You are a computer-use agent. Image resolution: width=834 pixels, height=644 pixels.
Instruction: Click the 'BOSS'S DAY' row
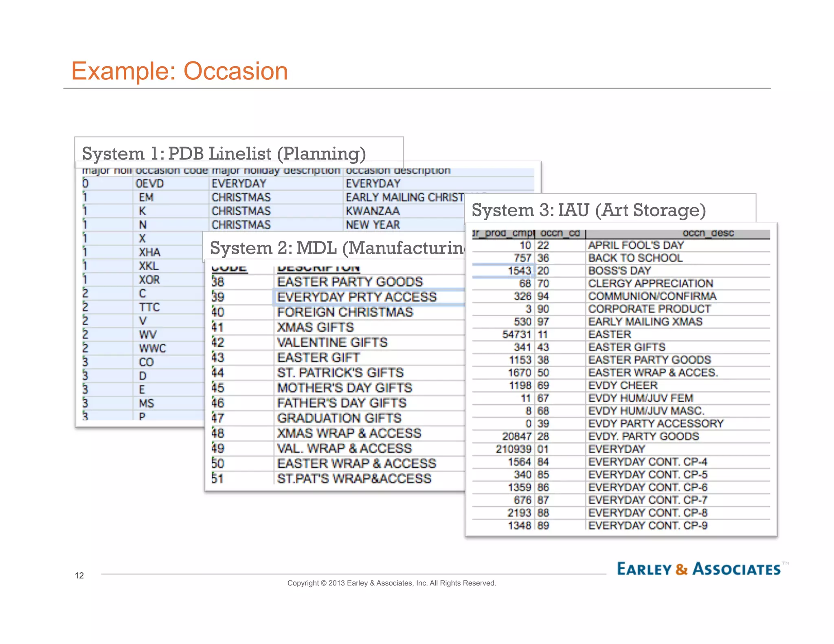tap(621, 271)
